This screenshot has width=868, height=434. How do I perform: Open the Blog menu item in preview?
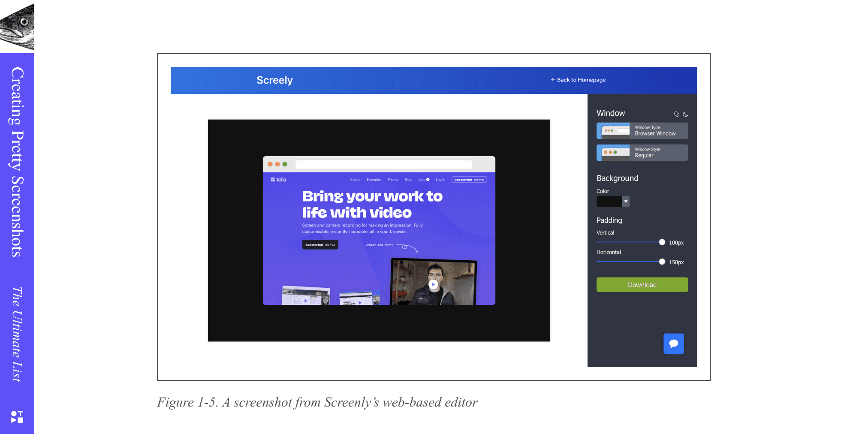[408, 180]
